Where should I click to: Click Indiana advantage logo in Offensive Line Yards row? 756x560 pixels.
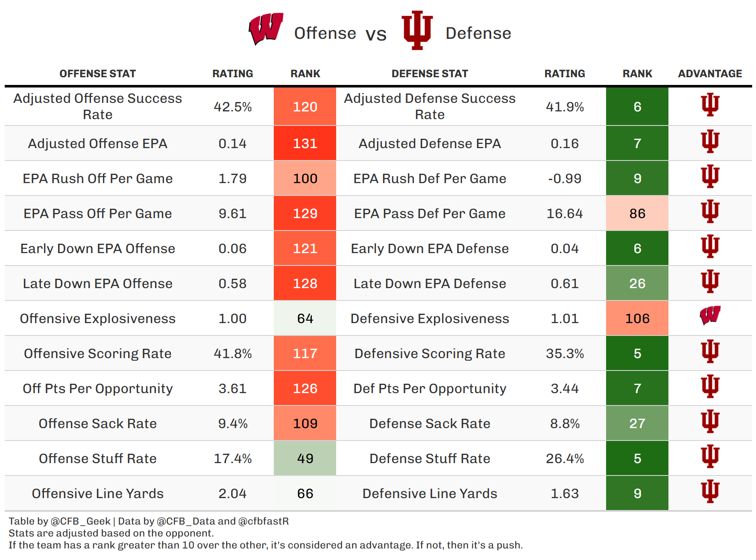[x=710, y=491]
